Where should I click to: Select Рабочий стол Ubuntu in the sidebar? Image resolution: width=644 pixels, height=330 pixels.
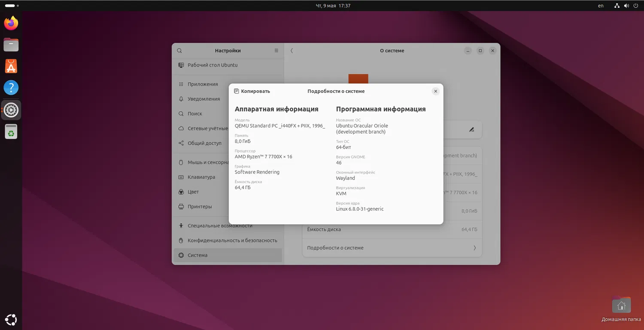click(228, 65)
